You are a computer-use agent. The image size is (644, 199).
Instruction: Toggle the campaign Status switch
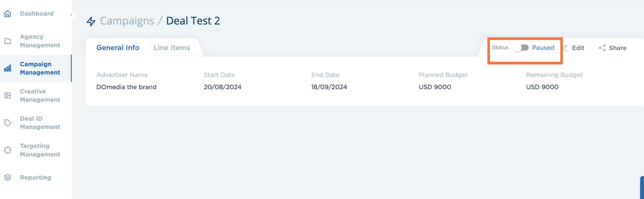[x=521, y=48]
